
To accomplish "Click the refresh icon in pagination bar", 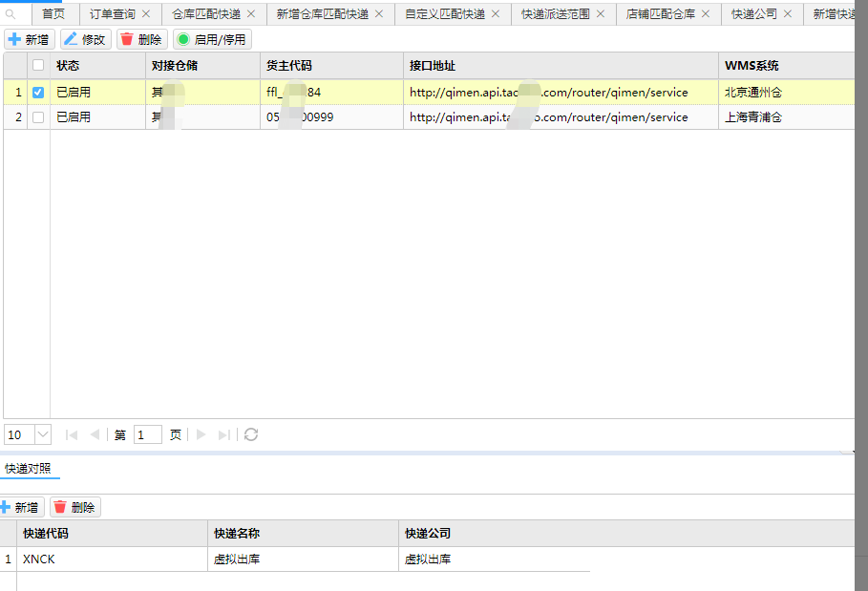I will click(251, 434).
